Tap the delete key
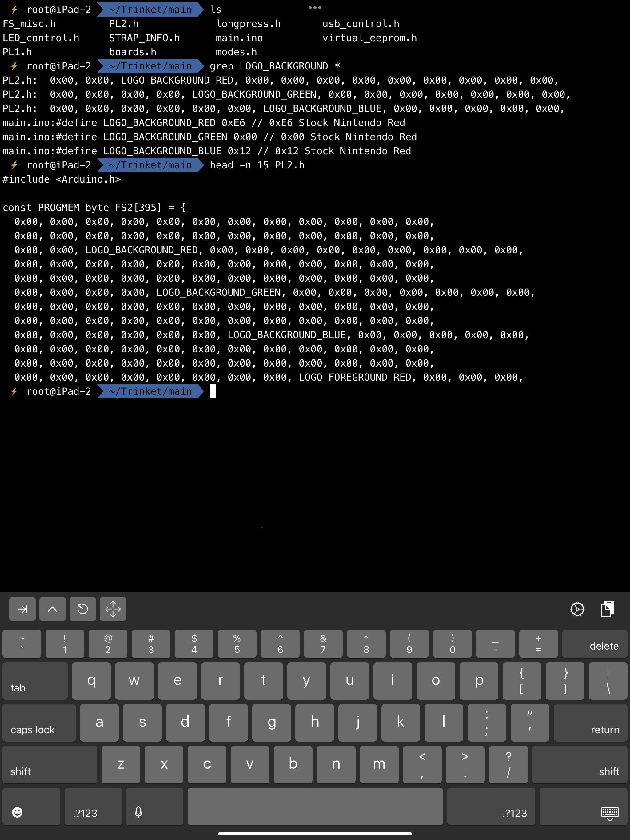Viewport: 630px width, 840px height. [595, 644]
